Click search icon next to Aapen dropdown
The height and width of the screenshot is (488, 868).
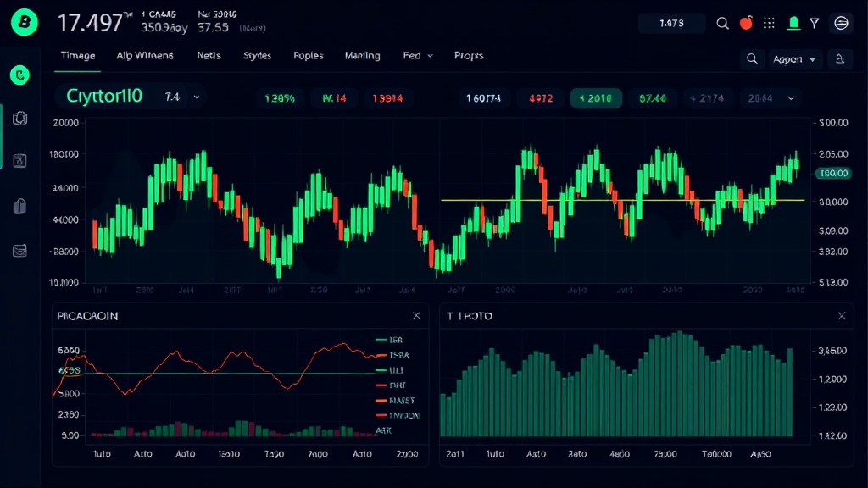(752, 58)
